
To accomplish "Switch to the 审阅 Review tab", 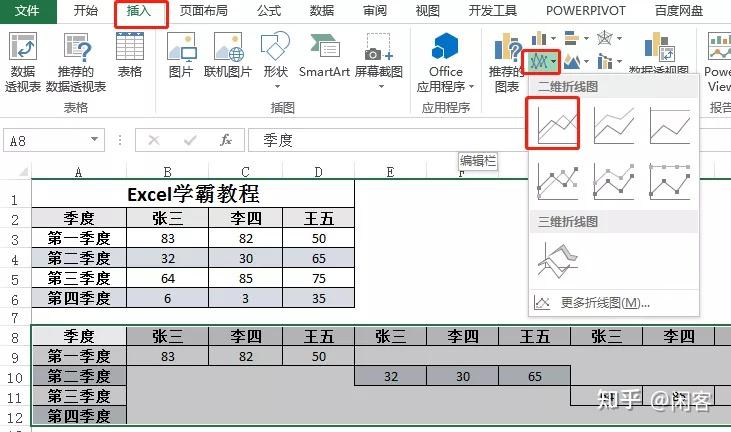I will tap(375, 11).
